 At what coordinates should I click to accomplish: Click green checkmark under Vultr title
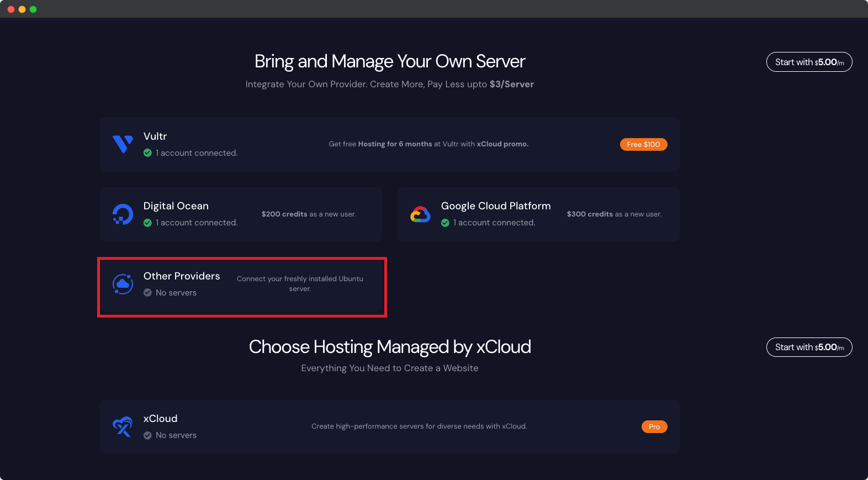click(147, 153)
